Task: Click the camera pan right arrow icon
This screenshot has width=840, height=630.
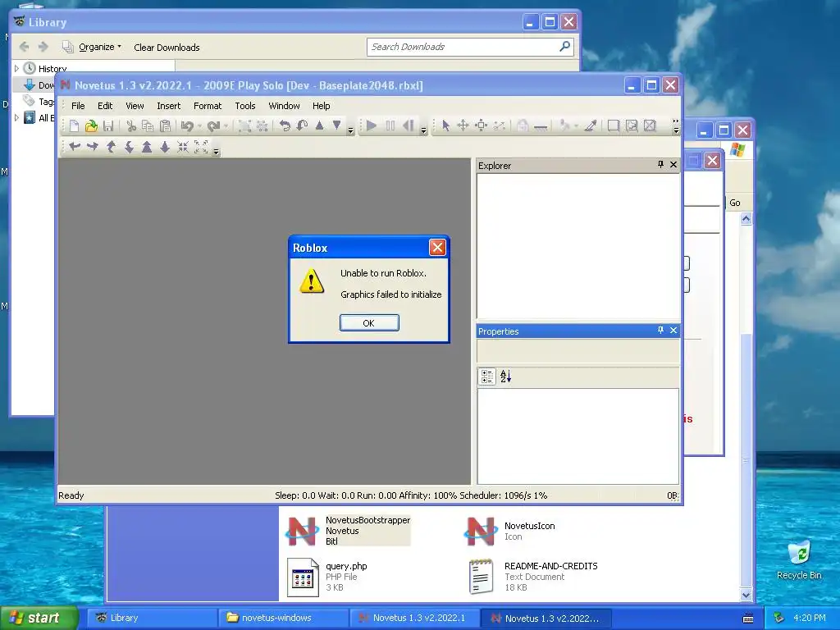Action: pos(93,147)
